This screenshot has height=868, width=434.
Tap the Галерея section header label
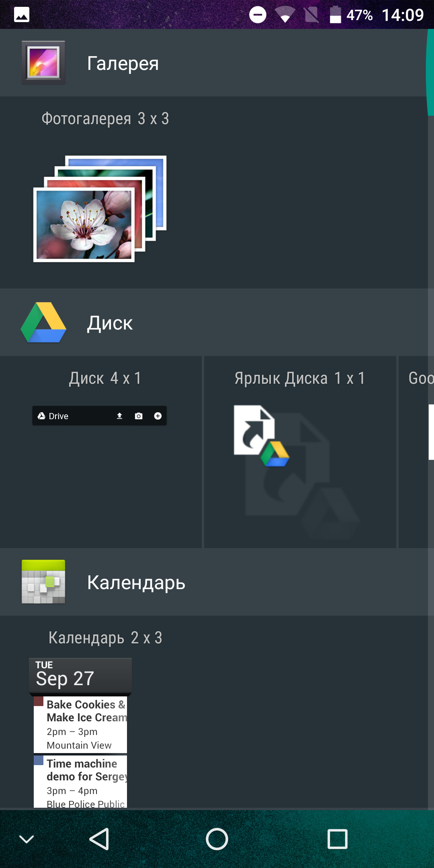[123, 63]
